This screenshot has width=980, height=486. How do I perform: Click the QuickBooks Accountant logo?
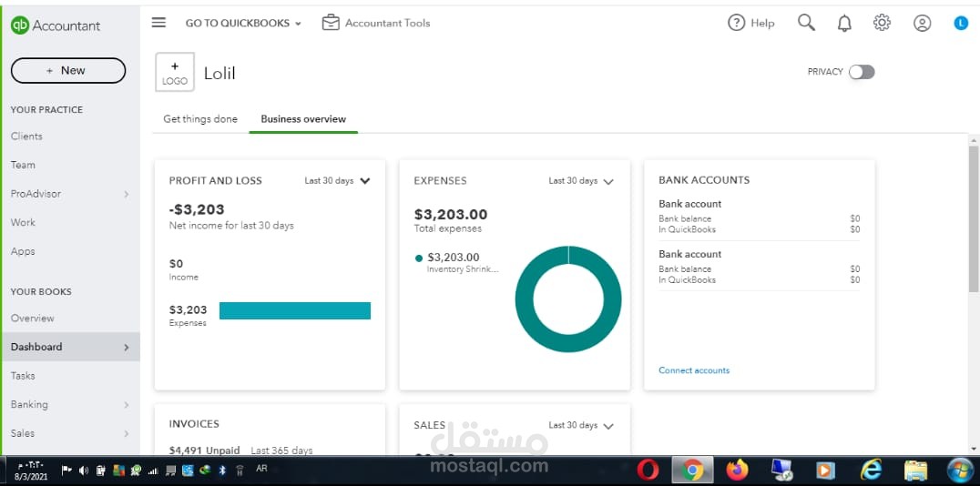point(55,25)
